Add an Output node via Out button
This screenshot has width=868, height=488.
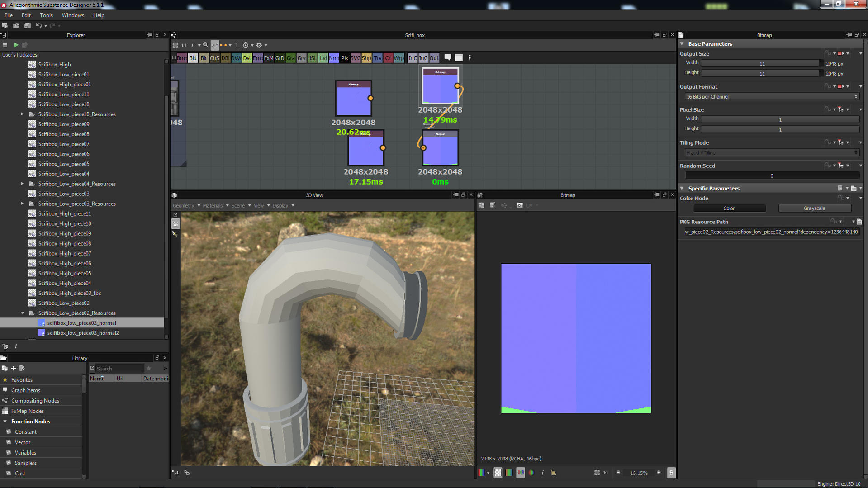coord(434,58)
